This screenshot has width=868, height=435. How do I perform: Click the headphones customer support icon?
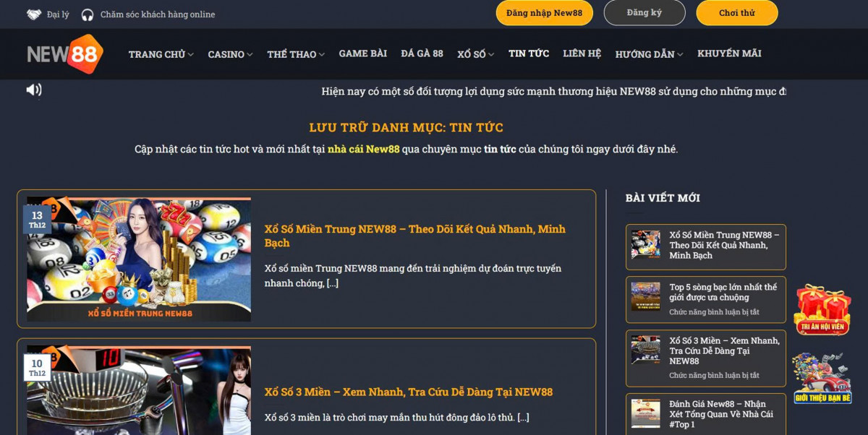[x=88, y=14]
